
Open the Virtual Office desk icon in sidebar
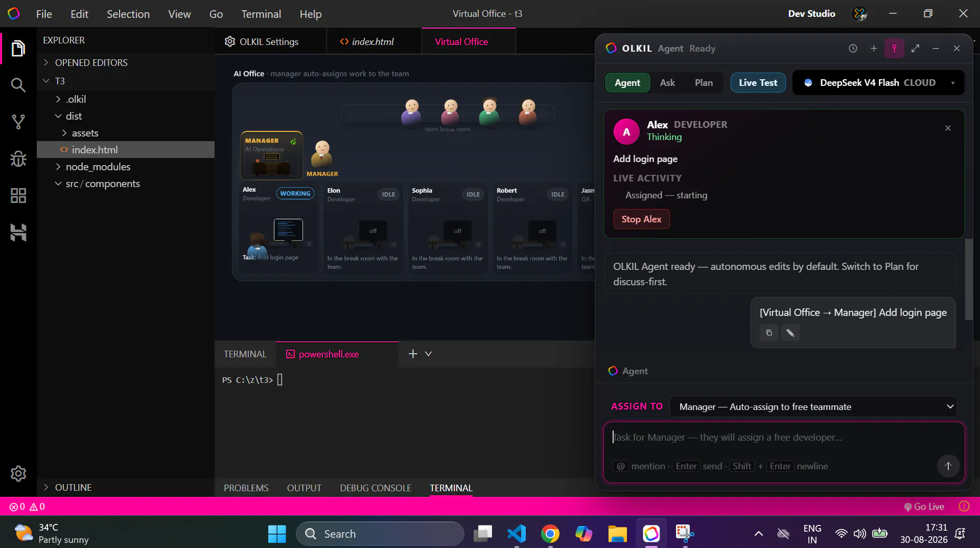(x=18, y=233)
